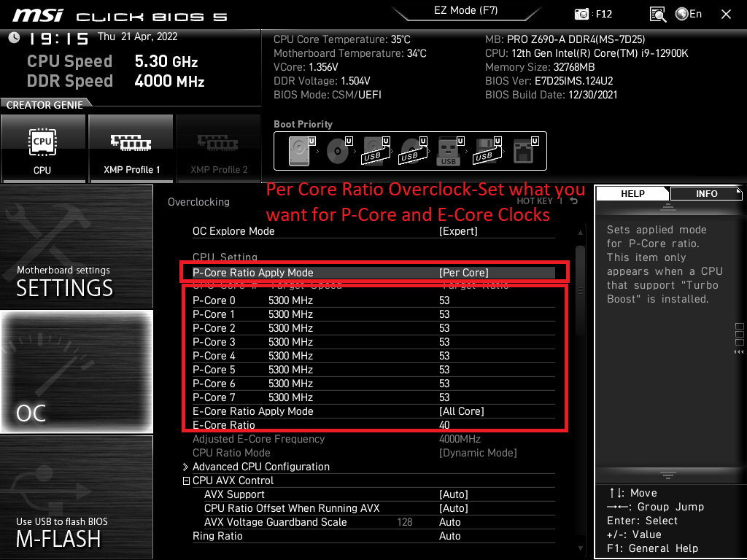
Task: Click the clock icon beside the time
Action: (14, 37)
